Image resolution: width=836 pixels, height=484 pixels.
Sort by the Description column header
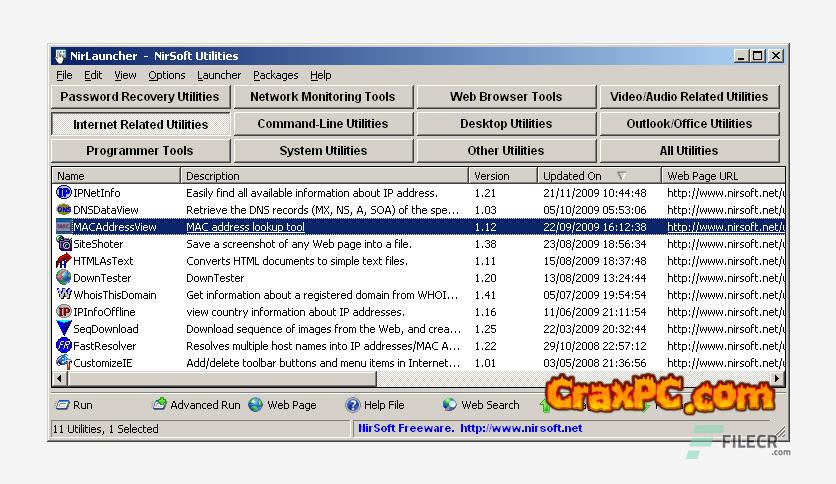pos(324,175)
